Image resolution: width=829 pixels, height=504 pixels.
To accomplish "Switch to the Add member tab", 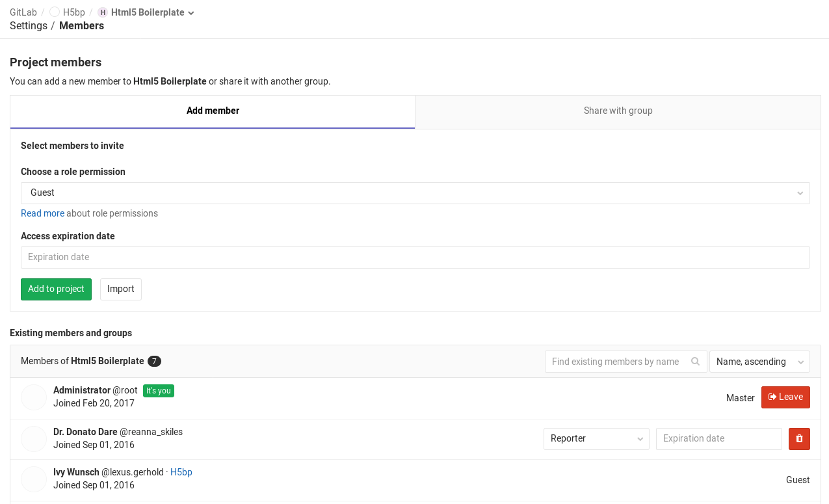I will tap(213, 111).
